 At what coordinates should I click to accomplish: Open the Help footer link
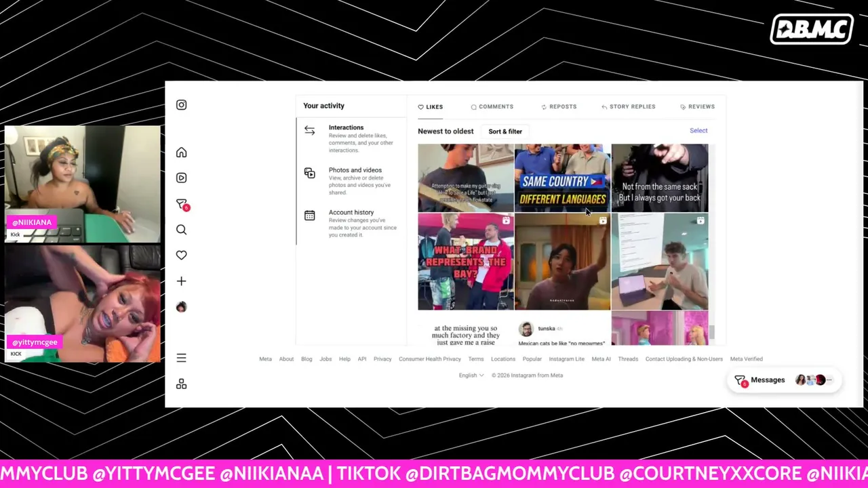[x=344, y=359]
